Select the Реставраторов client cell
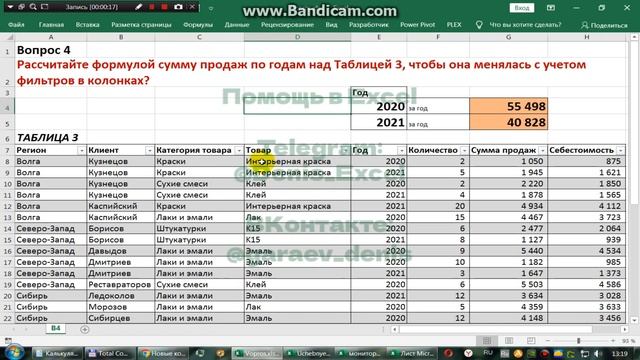This screenshot has height=360, width=640. point(120,284)
